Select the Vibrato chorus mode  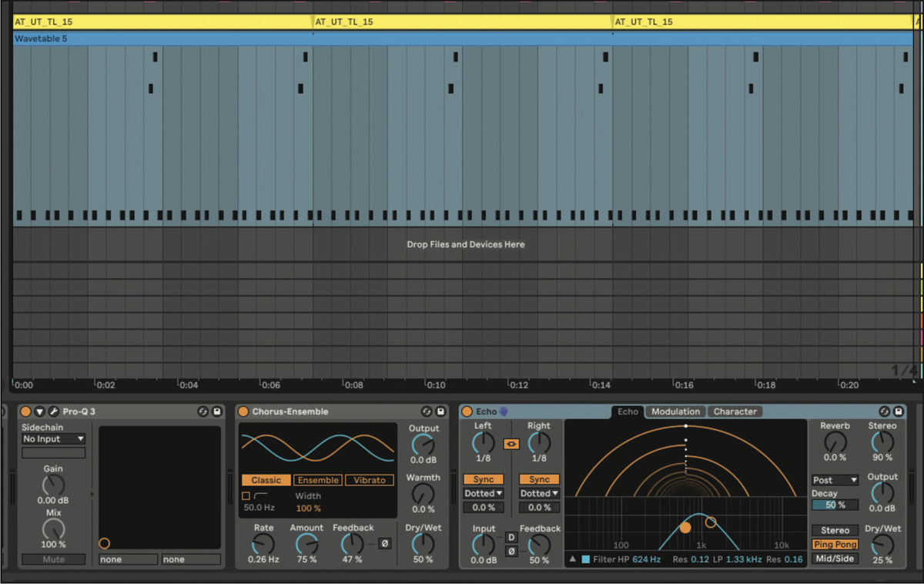coord(370,480)
